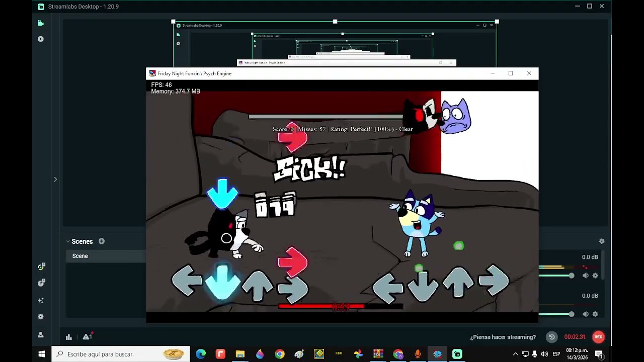Viewport: 644px width, 362px height.
Task: Click the second 0.0 dB mixer level
Action: click(590, 296)
